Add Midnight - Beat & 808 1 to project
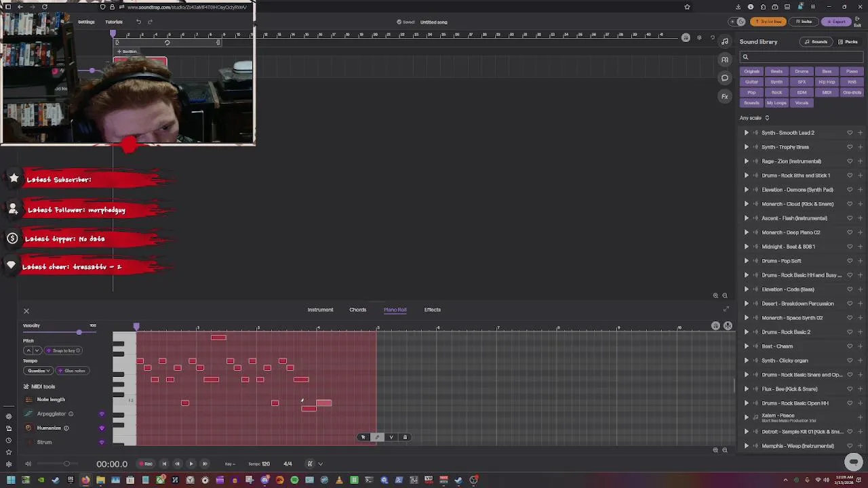Screen dimensions: 868x488 coord(860,247)
